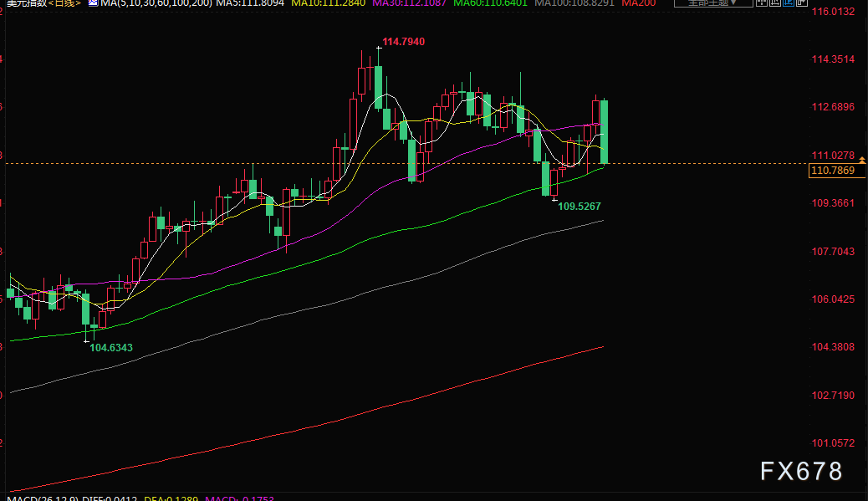The width and height of the screenshot is (868, 501).
Task: Select the magenta MA30 legend label
Action: point(409,3)
